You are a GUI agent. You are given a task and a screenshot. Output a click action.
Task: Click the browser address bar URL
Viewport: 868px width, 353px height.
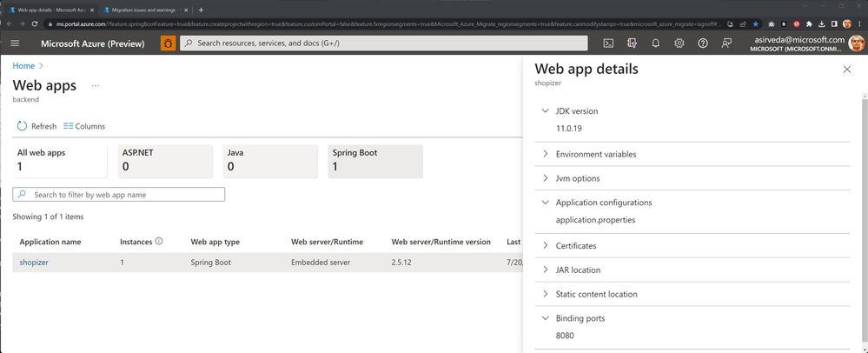coord(388,23)
